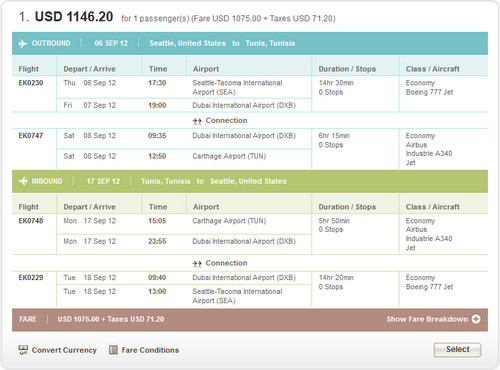Expand Show Fare Breakdown
This screenshot has width=500, height=370.
pyautogui.click(x=433, y=319)
